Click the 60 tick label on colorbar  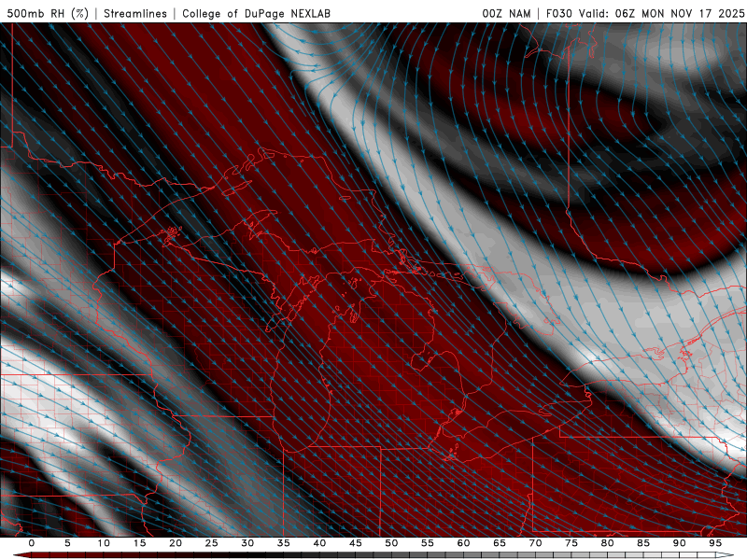coord(463,543)
